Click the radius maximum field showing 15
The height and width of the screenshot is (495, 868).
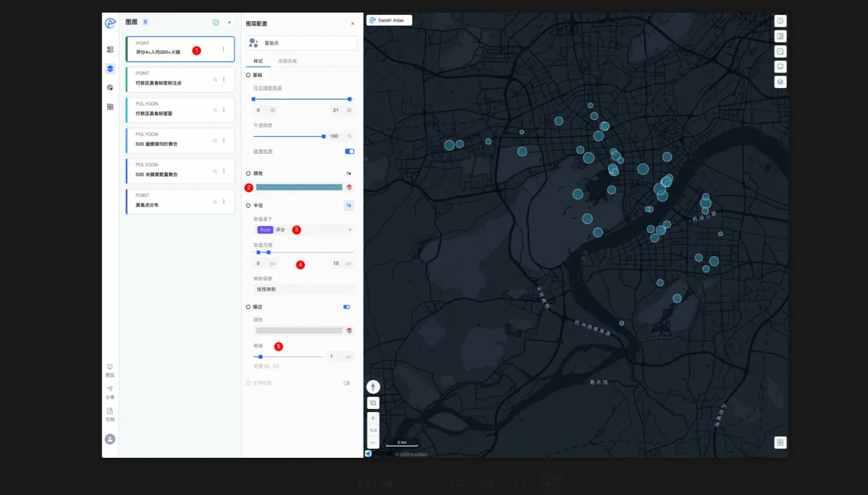(342, 263)
